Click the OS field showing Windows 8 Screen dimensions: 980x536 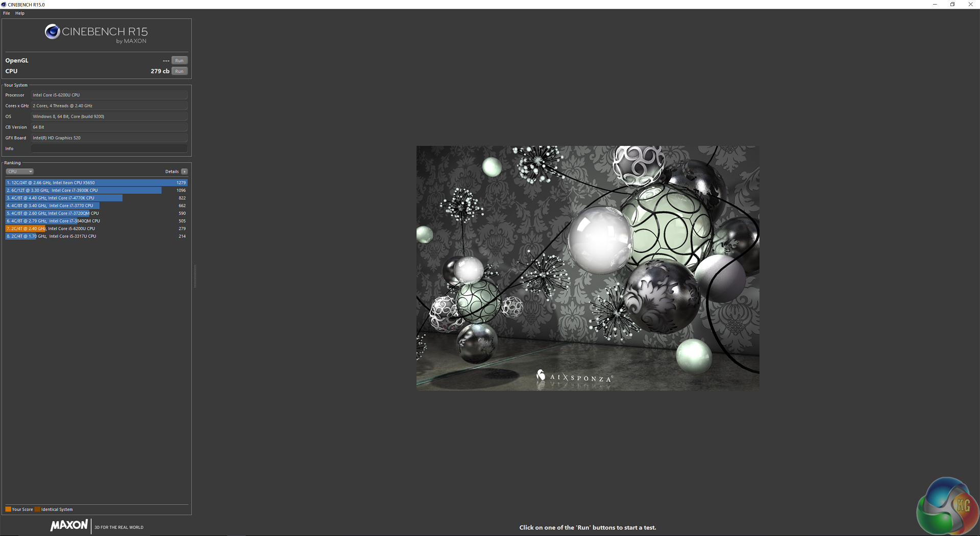tap(109, 116)
